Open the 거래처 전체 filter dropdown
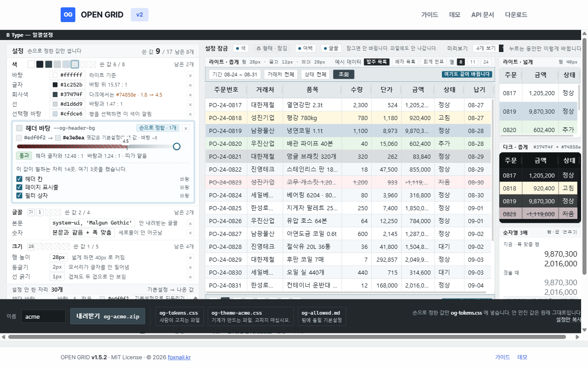The width and height of the screenshot is (588, 368). [x=281, y=75]
